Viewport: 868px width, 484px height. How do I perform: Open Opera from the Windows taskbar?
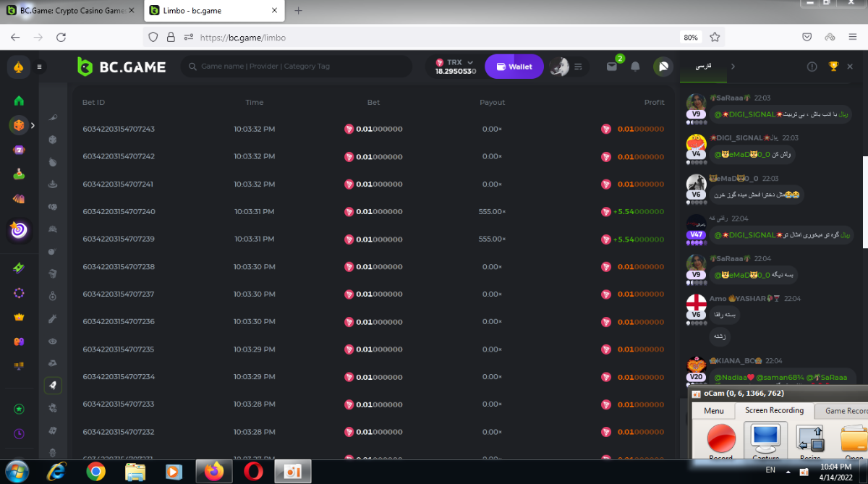point(252,471)
